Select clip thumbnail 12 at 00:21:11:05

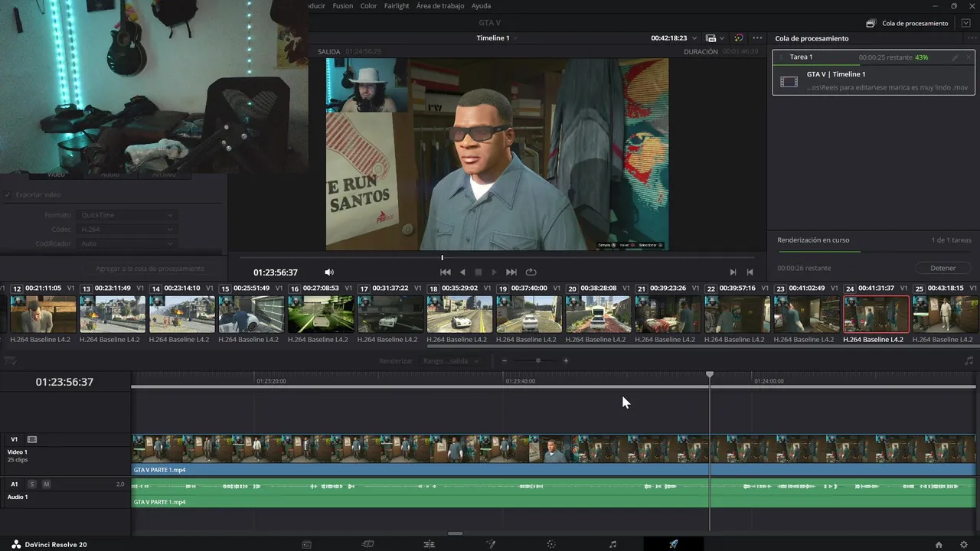point(43,314)
